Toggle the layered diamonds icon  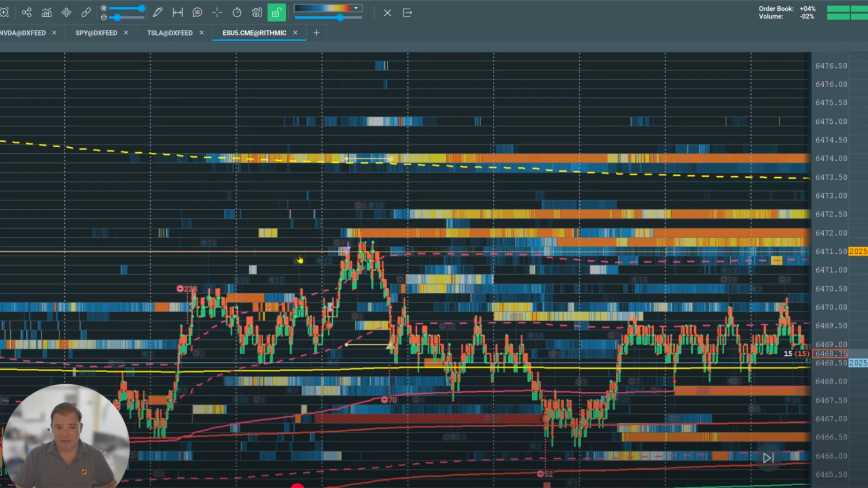pyautogui.click(x=66, y=13)
